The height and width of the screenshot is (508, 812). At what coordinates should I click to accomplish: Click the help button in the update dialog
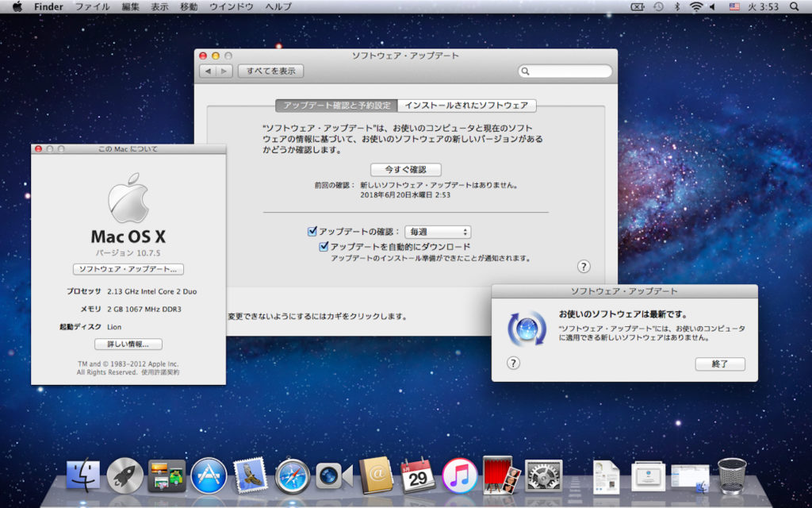[x=513, y=363]
